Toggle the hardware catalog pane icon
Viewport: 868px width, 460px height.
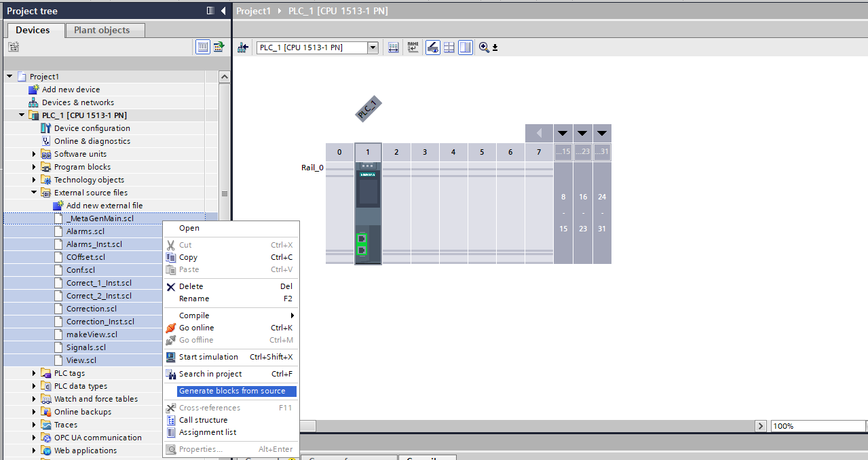(465, 47)
